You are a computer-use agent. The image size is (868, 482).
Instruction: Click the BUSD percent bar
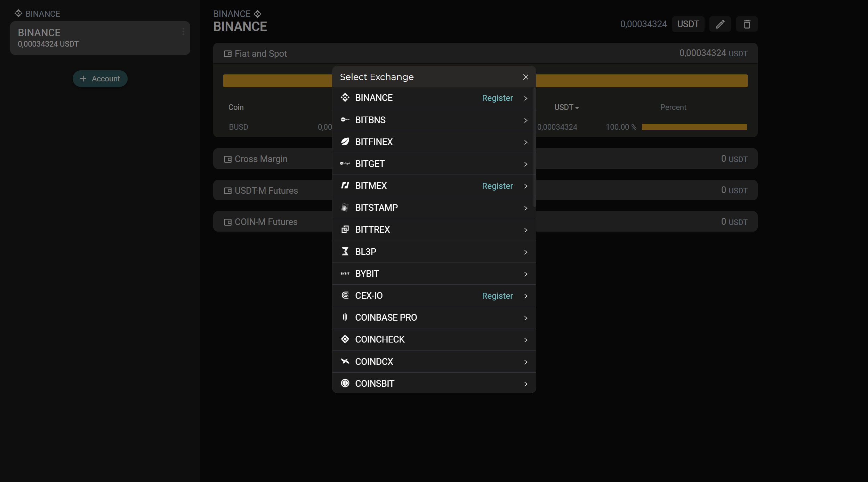pos(694,127)
